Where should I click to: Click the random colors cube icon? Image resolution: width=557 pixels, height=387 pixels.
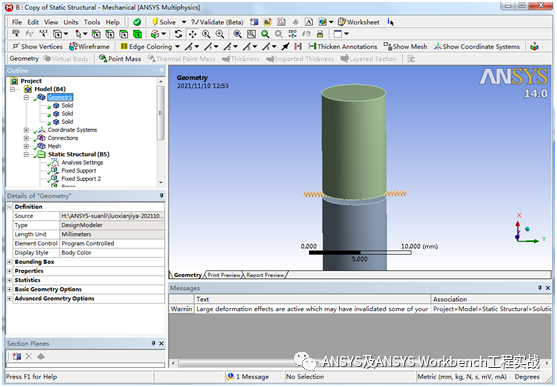click(534, 47)
